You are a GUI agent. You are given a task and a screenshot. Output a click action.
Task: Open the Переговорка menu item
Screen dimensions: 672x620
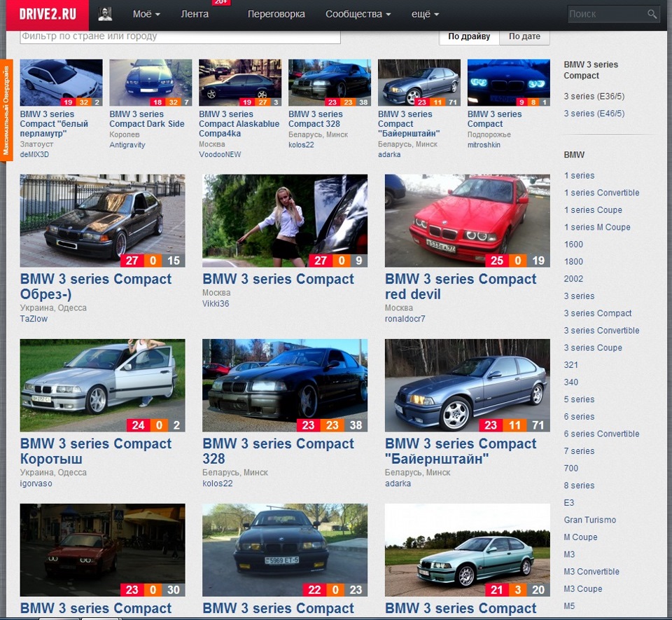point(276,14)
